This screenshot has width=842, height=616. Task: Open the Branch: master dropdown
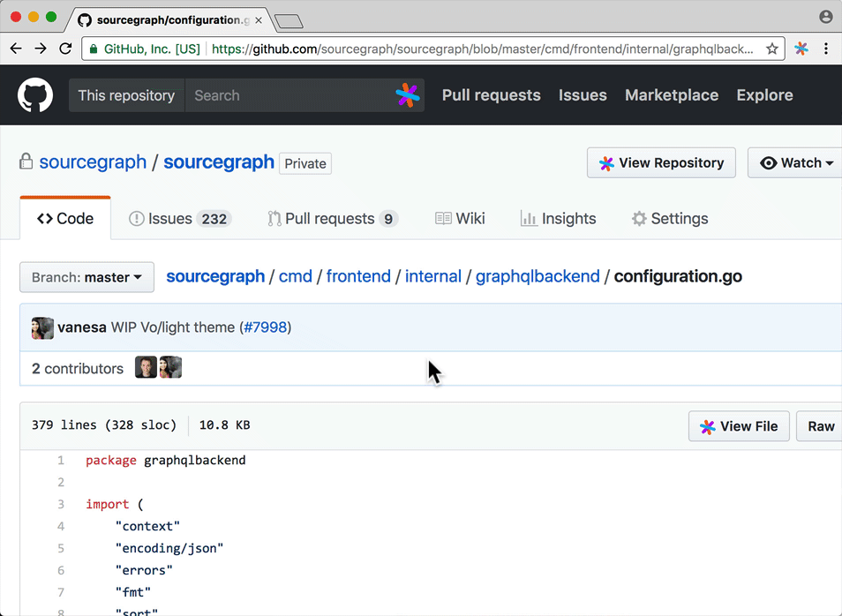[x=86, y=277]
